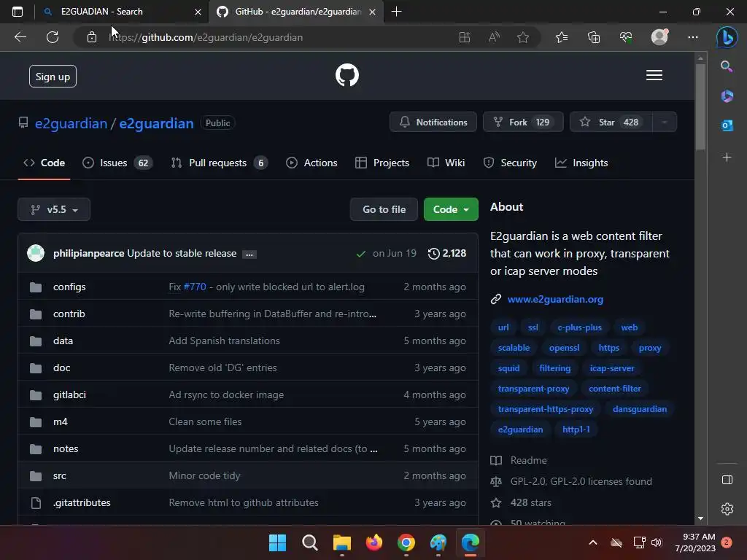This screenshot has height=560, width=747.
Task: Open the e2guardian owner link
Action: 71,123
